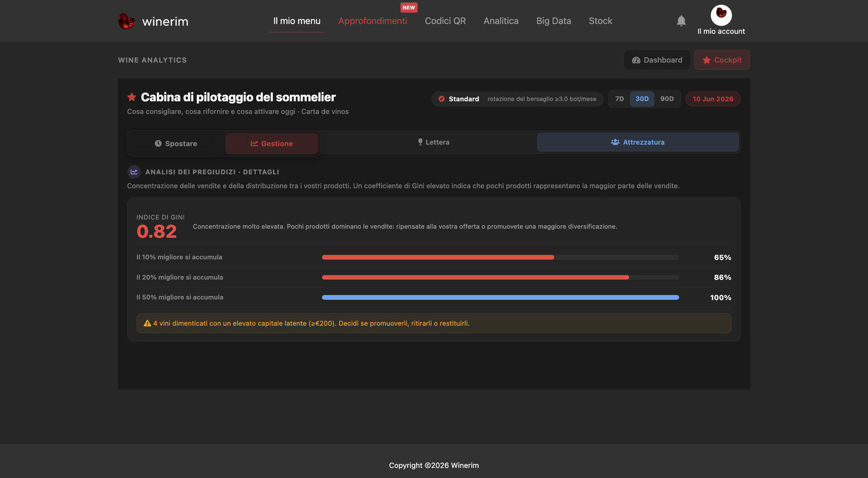Select the 7D time range
The image size is (868, 478).
click(619, 99)
